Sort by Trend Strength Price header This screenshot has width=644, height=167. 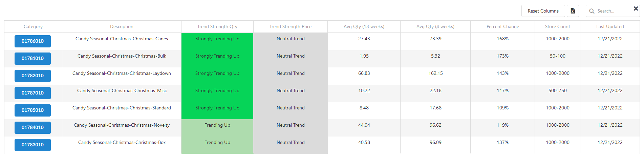tap(290, 26)
